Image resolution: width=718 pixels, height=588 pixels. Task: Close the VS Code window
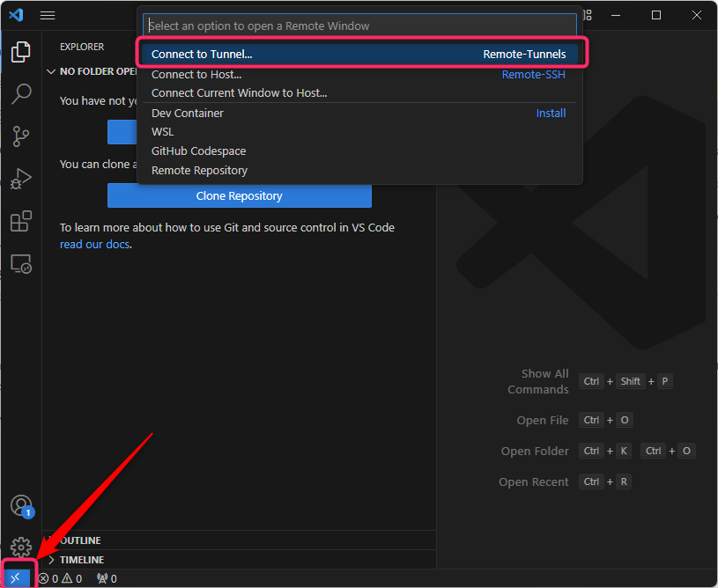[697, 16]
